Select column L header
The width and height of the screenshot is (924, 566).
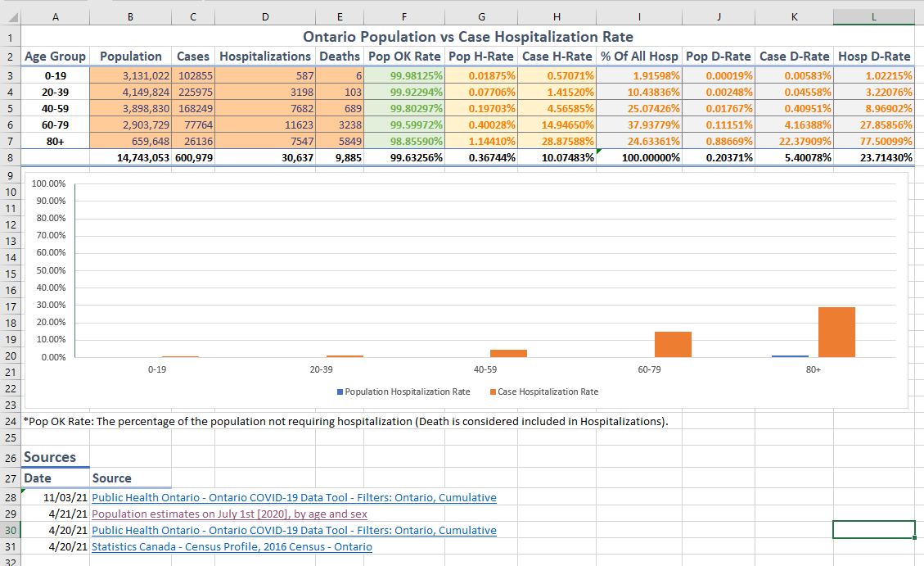[x=874, y=17]
